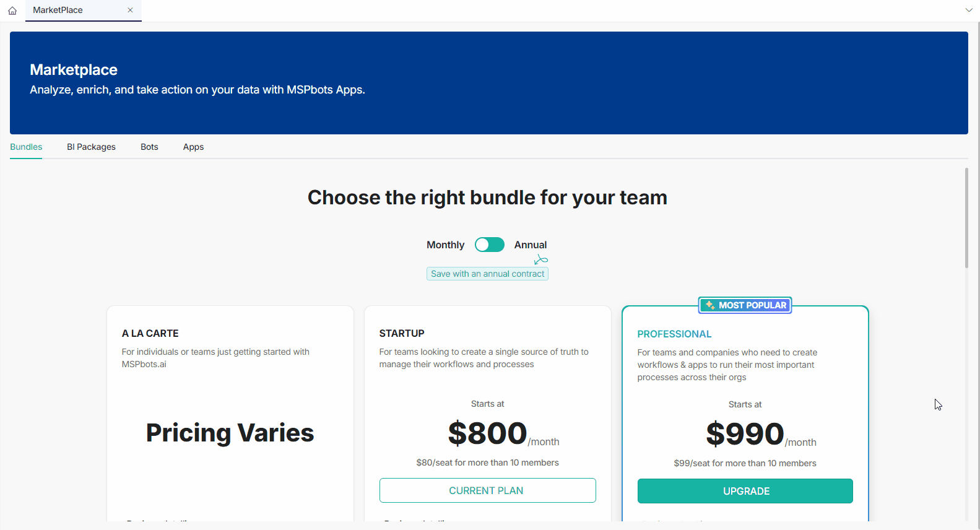Image resolution: width=980 pixels, height=530 pixels.
Task: Choose the Monthly billing label
Action: pos(445,245)
